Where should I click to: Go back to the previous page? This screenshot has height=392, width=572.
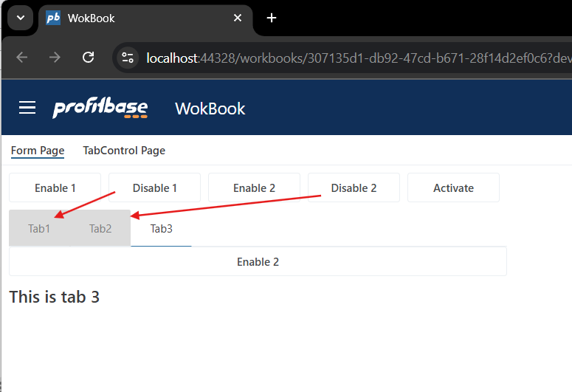click(21, 58)
